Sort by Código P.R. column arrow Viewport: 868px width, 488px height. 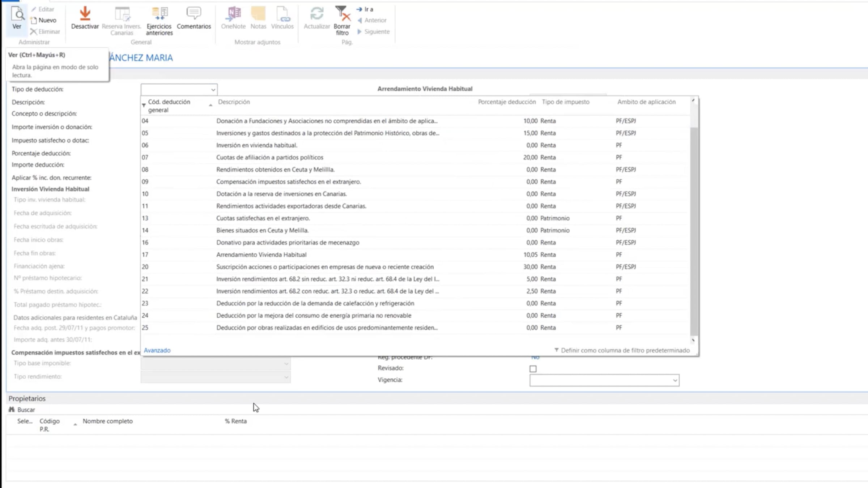(75, 425)
